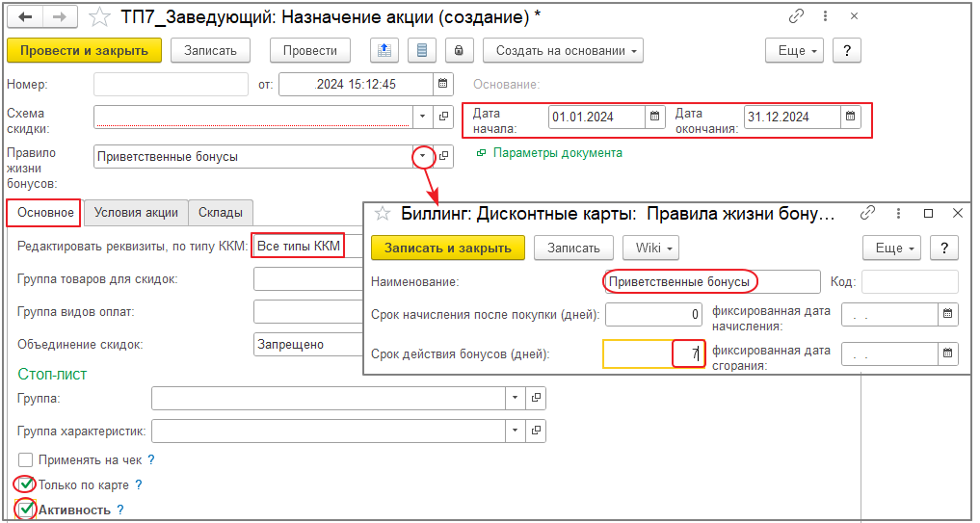Expand the Правило жизни бонусов dropdown
Screen dimensions: 980x523
(x=422, y=156)
